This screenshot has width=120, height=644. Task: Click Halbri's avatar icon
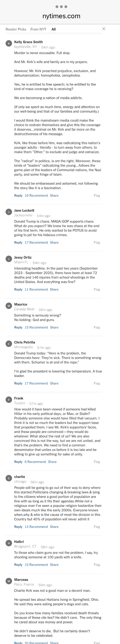(x=9, y=543)
